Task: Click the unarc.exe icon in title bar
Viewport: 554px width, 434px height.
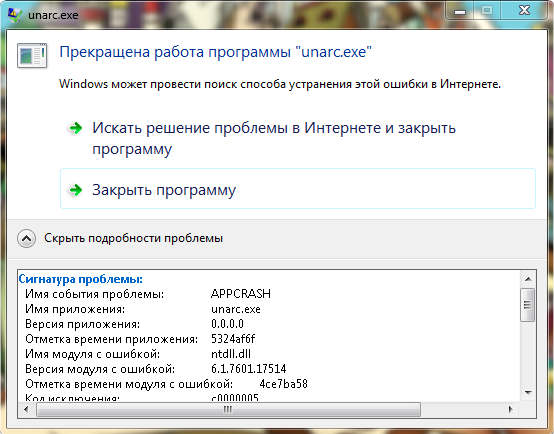Action: [15, 15]
